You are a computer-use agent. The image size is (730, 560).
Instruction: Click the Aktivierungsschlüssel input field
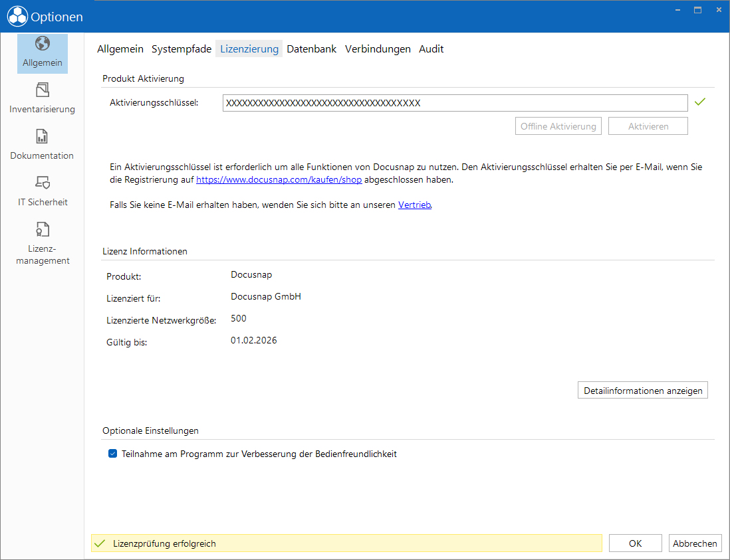point(455,103)
